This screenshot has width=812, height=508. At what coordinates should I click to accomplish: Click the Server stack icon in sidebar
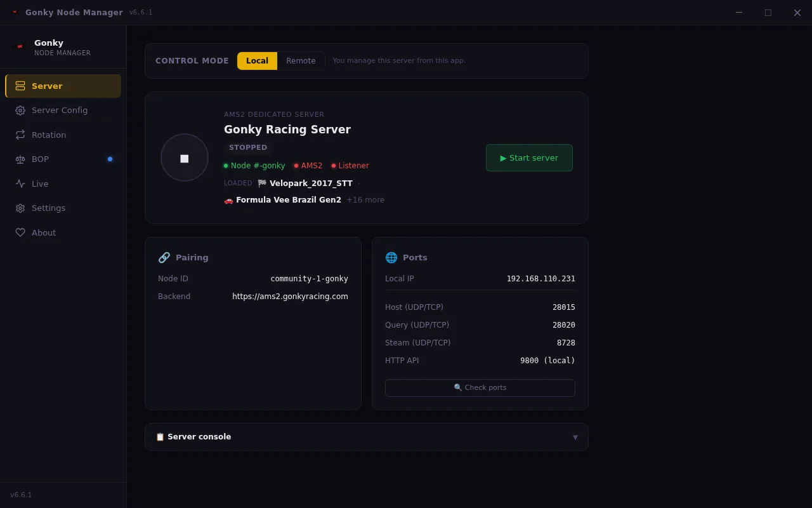[20, 86]
